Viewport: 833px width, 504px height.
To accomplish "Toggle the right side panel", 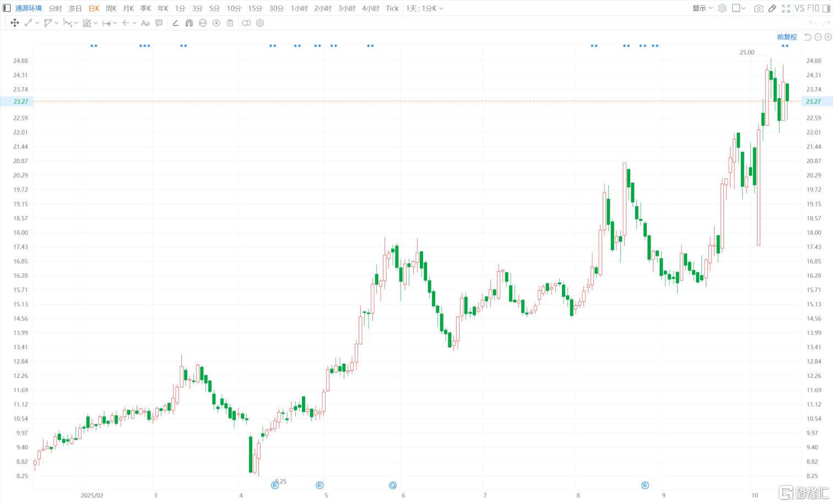I will click(x=826, y=8).
